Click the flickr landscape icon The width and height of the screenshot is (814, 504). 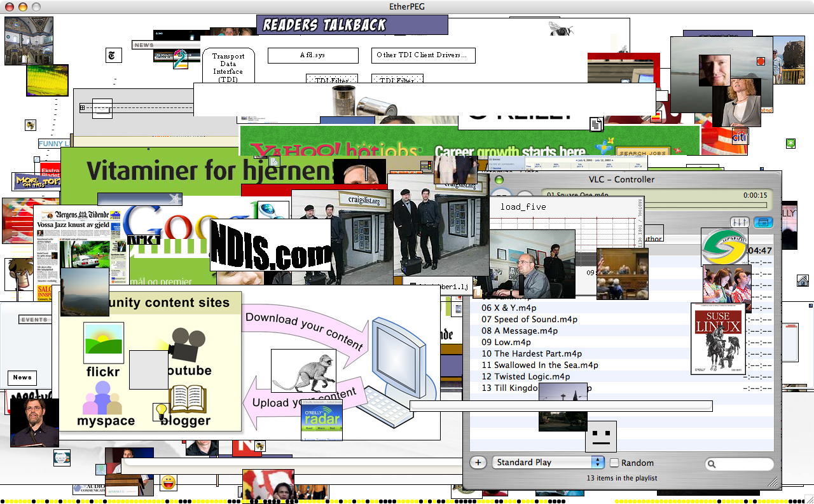104,343
